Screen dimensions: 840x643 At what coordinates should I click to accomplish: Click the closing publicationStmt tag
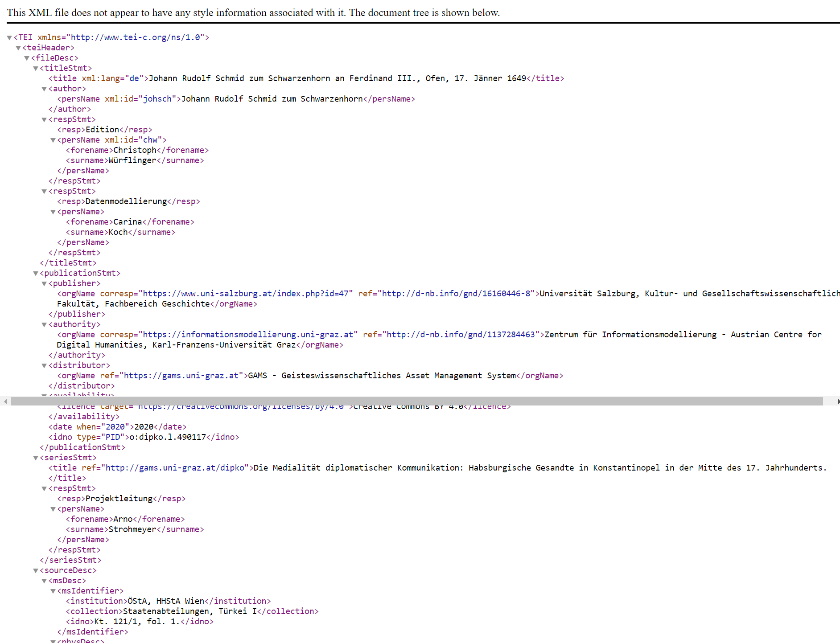pos(82,447)
